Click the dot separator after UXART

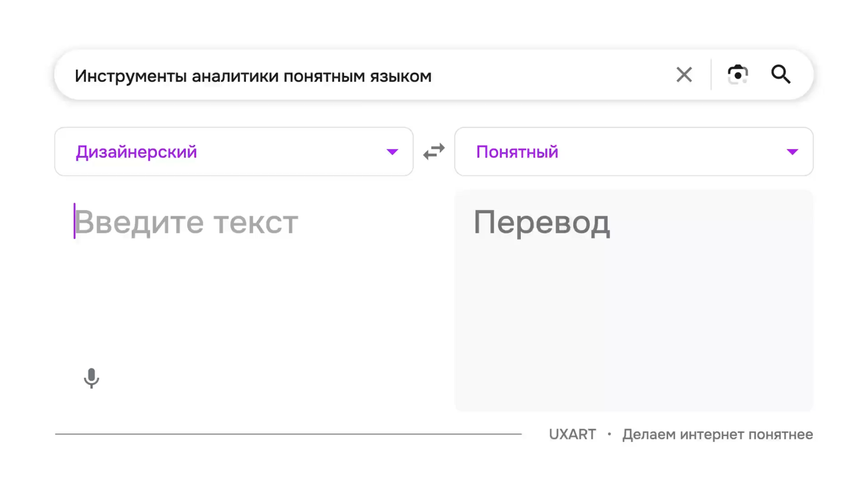pos(609,434)
